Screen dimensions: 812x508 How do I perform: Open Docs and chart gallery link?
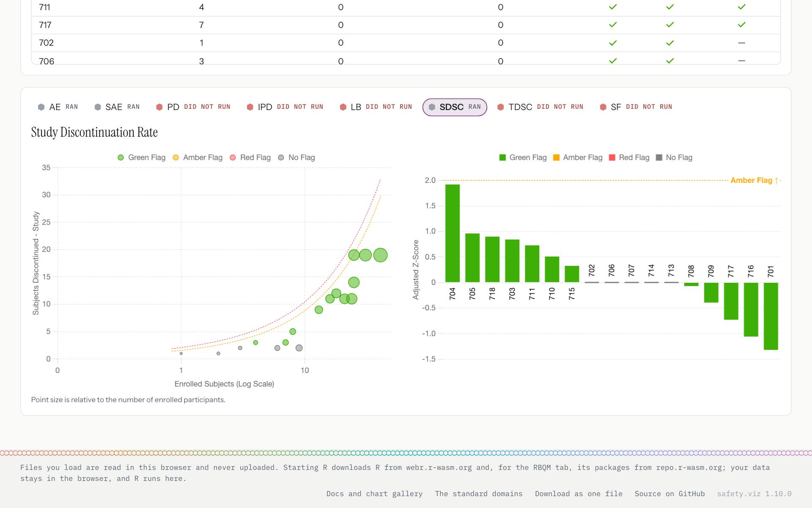(374, 494)
